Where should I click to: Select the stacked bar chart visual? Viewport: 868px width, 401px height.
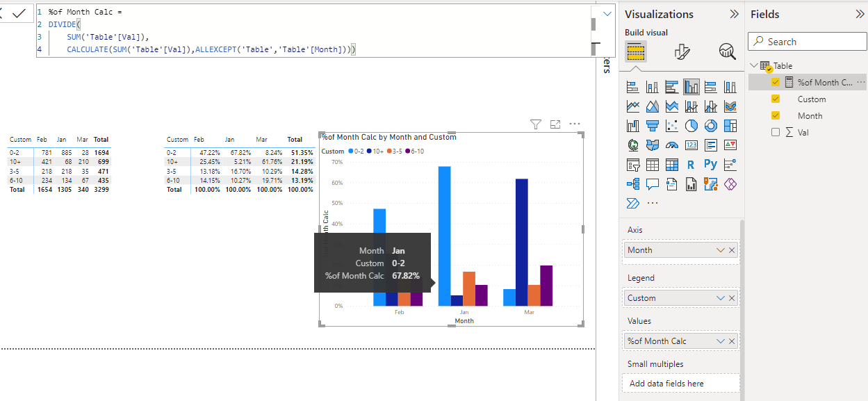(x=633, y=87)
